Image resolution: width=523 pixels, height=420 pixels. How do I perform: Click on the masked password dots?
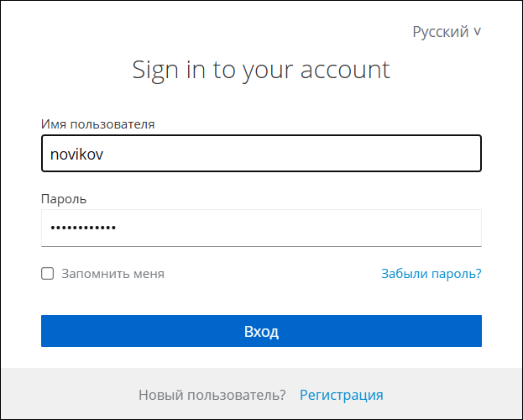83,228
